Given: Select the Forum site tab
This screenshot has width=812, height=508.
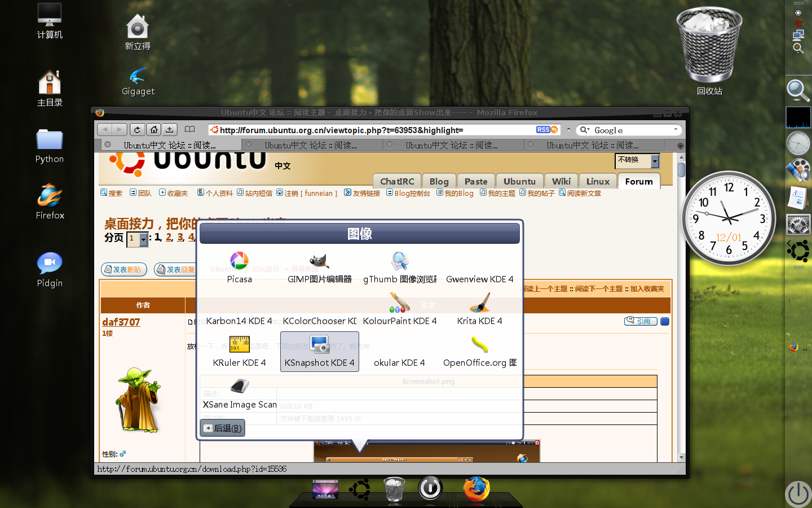Looking at the screenshot, I should (639, 181).
